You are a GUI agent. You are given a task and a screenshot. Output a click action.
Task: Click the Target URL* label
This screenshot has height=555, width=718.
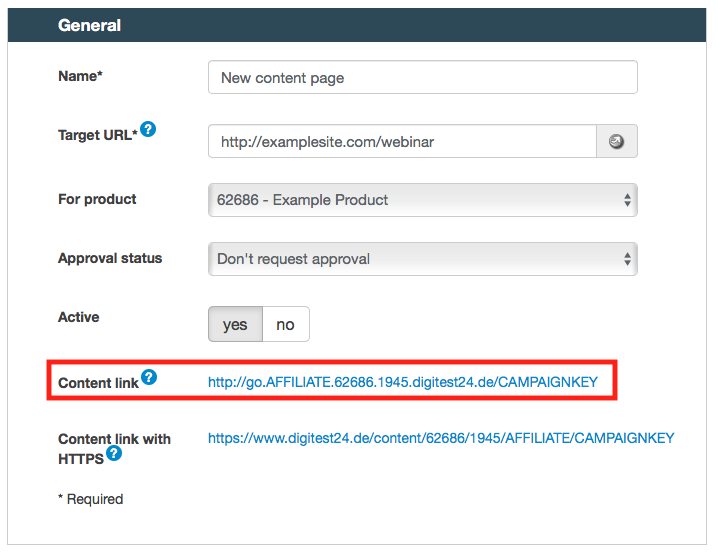(x=97, y=135)
